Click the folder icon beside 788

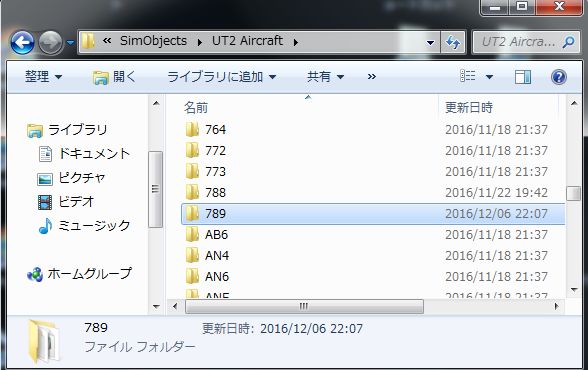coord(192,192)
